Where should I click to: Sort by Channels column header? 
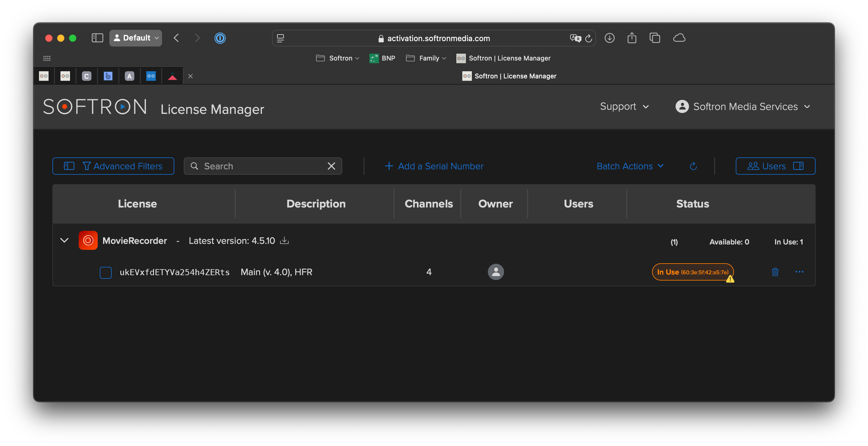pos(429,203)
